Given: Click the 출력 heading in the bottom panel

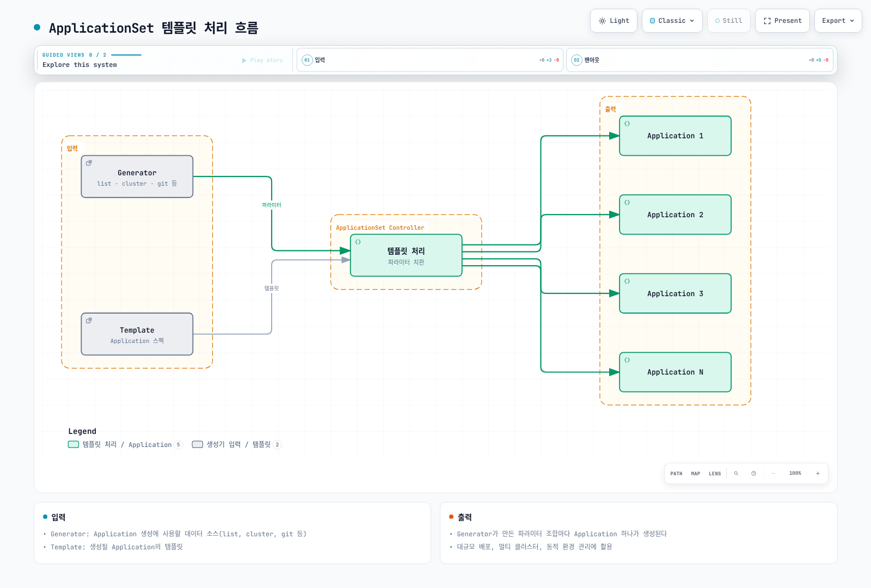Looking at the screenshot, I should tap(464, 517).
